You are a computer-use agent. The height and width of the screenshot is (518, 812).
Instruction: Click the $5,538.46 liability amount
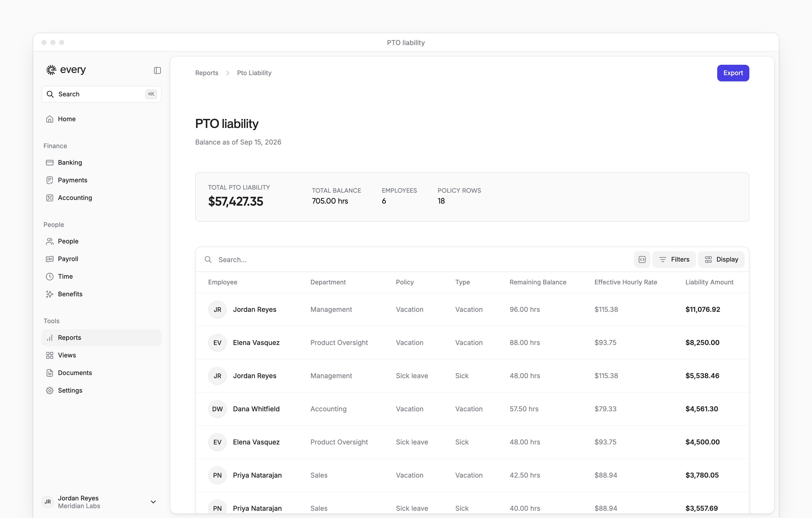(702, 376)
